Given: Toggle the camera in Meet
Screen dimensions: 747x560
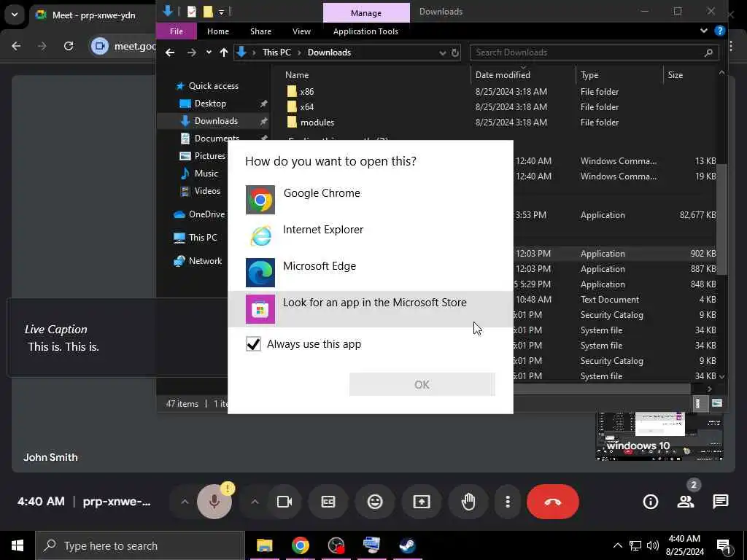Looking at the screenshot, I should [285, 502].
